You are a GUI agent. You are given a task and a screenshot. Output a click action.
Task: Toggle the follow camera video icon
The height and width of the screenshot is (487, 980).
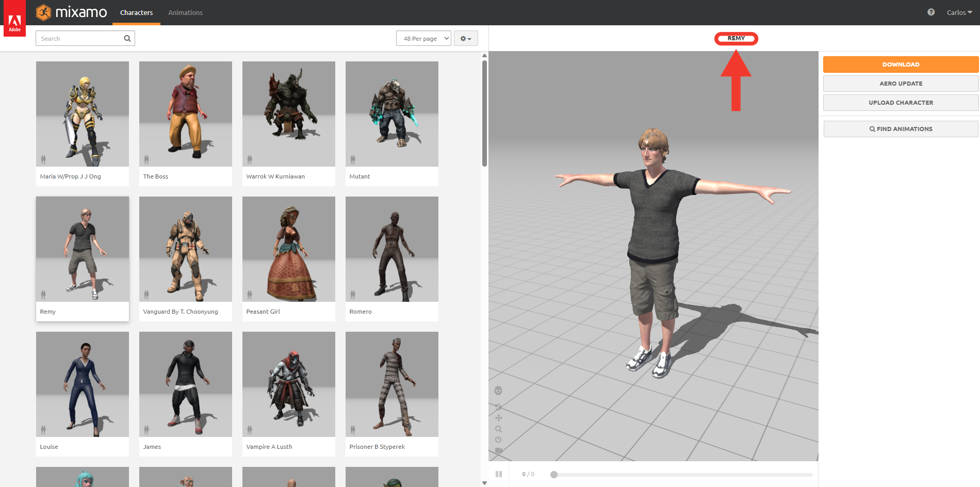498,450
